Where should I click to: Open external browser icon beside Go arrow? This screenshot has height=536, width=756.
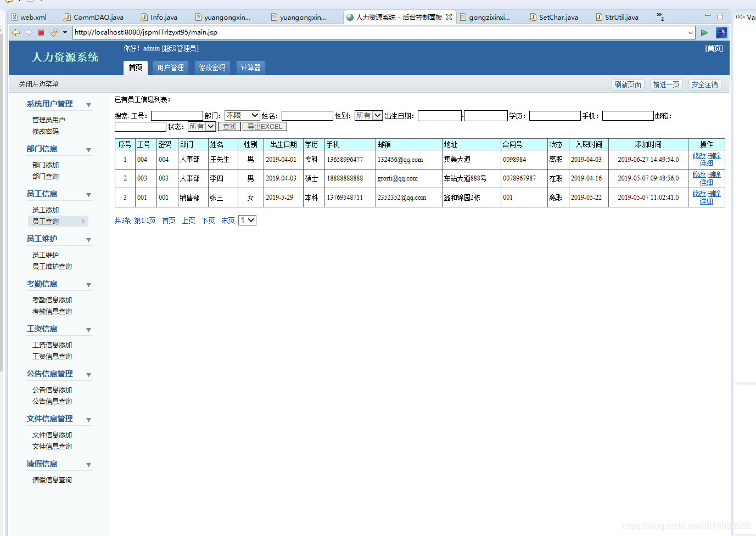coord(721,32)
